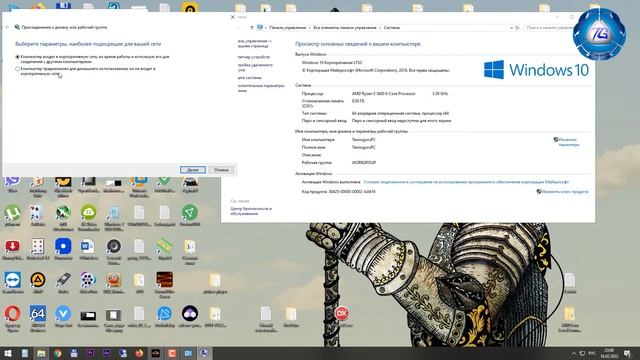The width and height of the screenshot is (640, 360).
Task: Click the AMD Ryzen processor name text
Action: point(383,94)
